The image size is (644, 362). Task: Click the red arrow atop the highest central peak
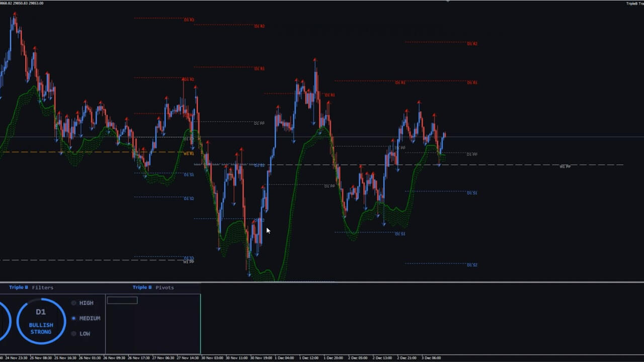tap(315, 60)
